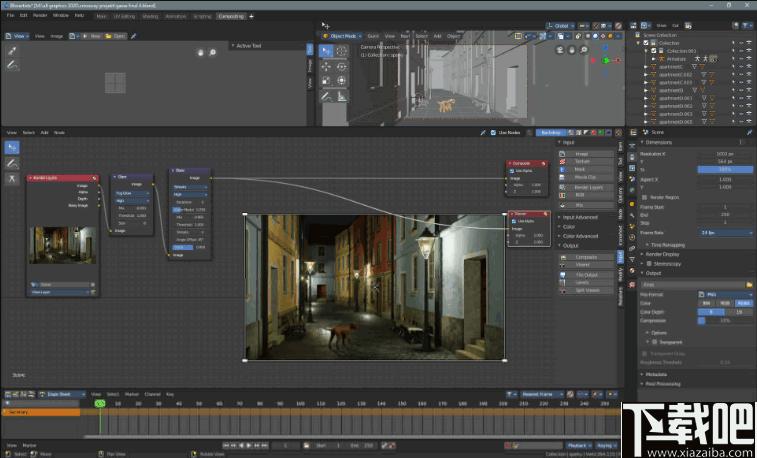
Task: Select the Annotate tool in image editor
Action: pos(13,65)
